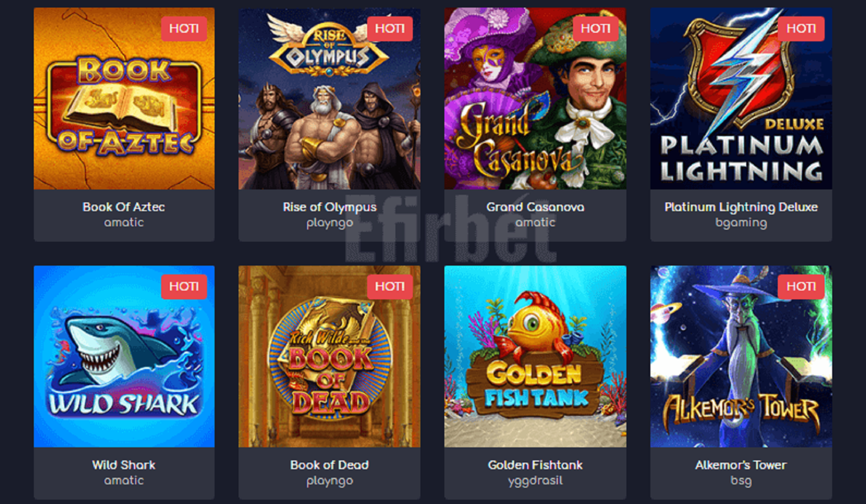Click the HOT badge on Rise of Olympus

390,28
